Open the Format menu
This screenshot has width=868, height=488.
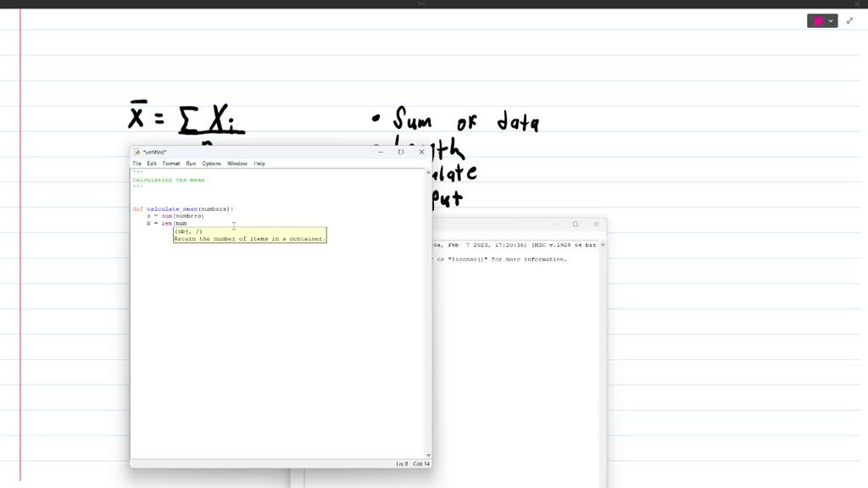[x=171, y=164]
